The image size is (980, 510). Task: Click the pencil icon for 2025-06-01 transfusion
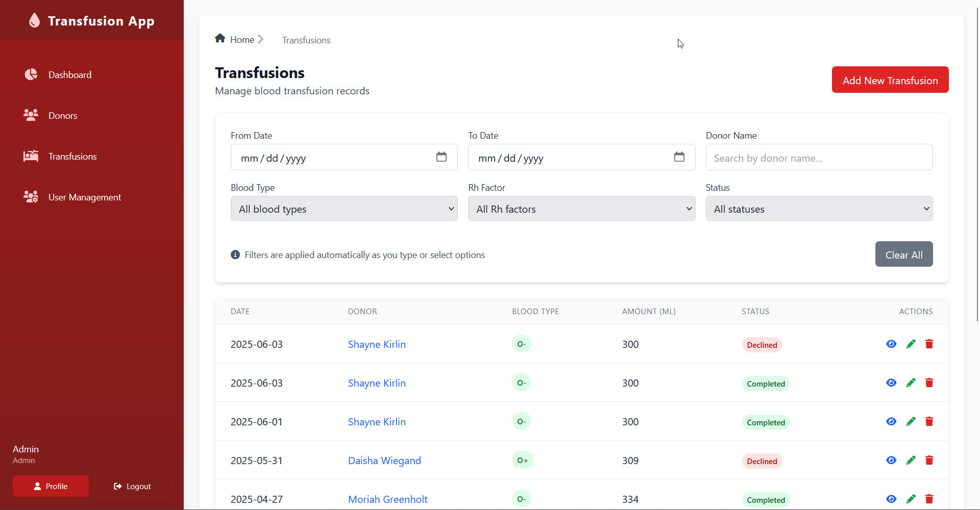[x=911, y=422]
